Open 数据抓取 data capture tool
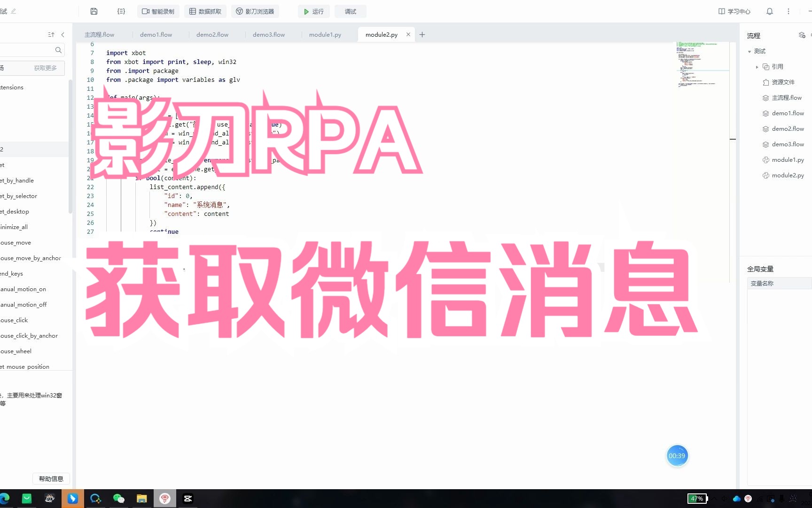 click(205, 11)
